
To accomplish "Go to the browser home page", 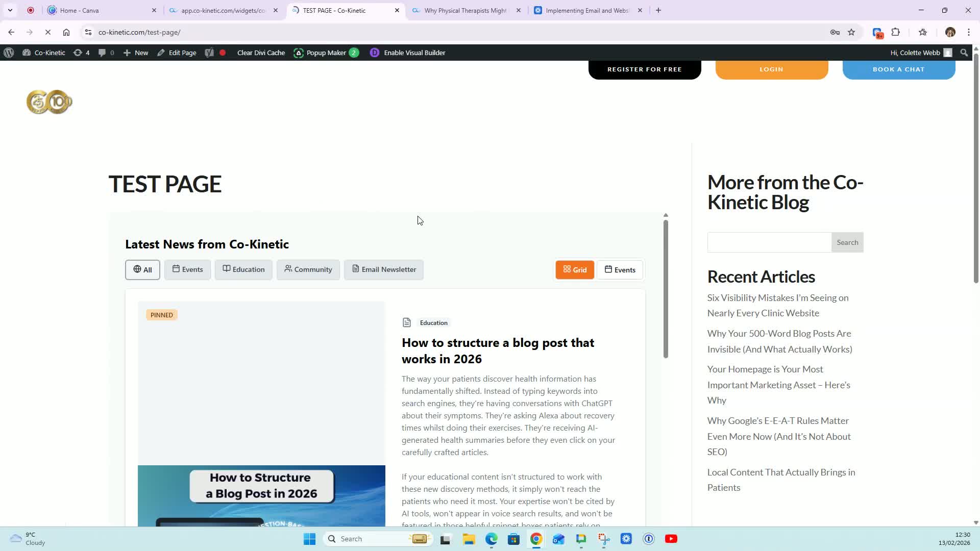I will tap(66, 32).
